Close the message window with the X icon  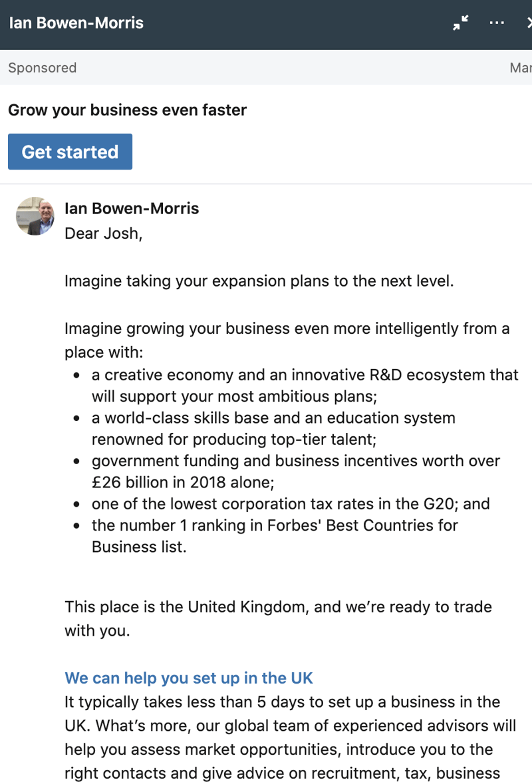pyautogui.click(x=529, y=23)
